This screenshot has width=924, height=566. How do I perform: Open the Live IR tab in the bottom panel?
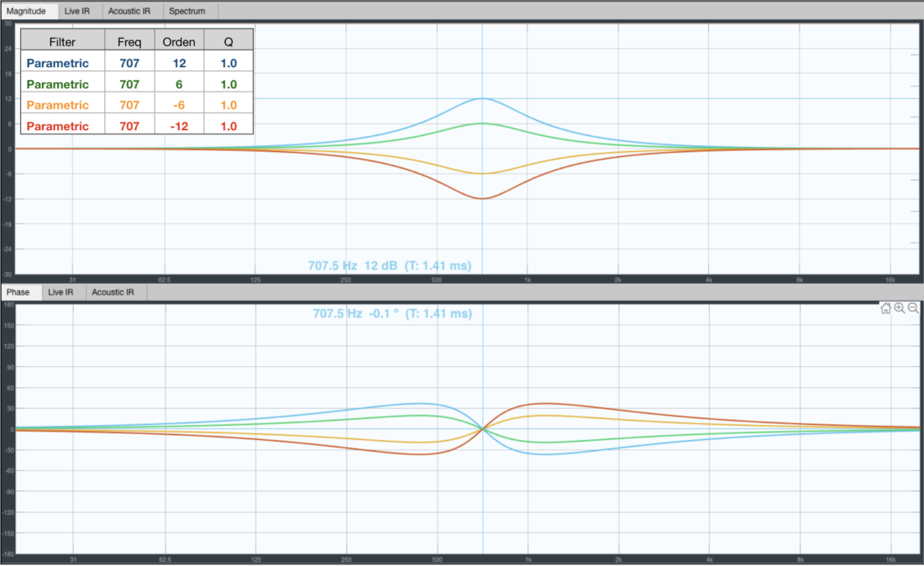pos(60,292)
